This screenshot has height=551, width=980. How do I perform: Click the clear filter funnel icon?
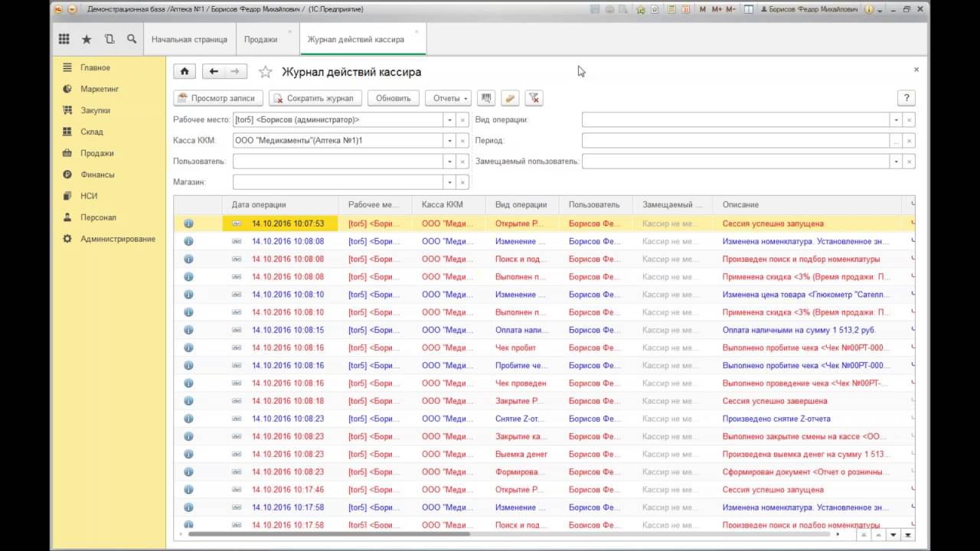click(x=534, y=98)
